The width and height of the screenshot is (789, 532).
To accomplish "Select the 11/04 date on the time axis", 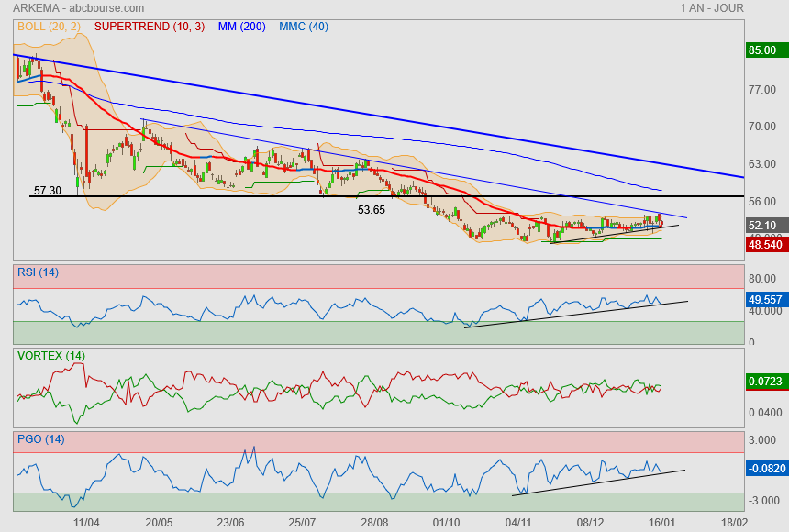I will pos(86,522).
